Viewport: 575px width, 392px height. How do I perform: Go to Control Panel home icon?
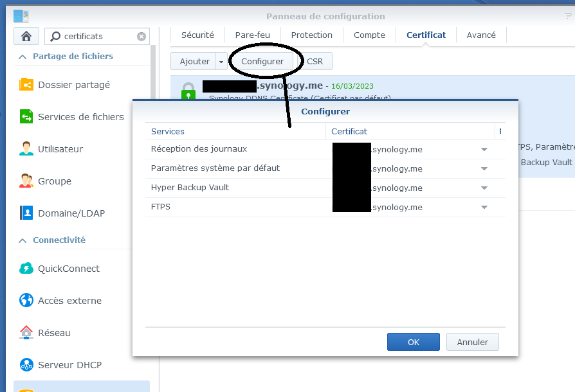(x=26, y=36)
